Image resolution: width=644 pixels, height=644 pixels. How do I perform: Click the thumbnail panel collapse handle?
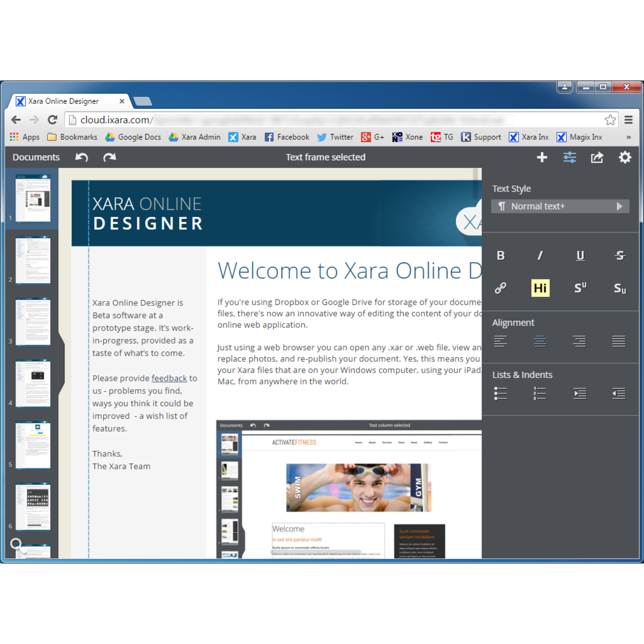pos(62,363)
